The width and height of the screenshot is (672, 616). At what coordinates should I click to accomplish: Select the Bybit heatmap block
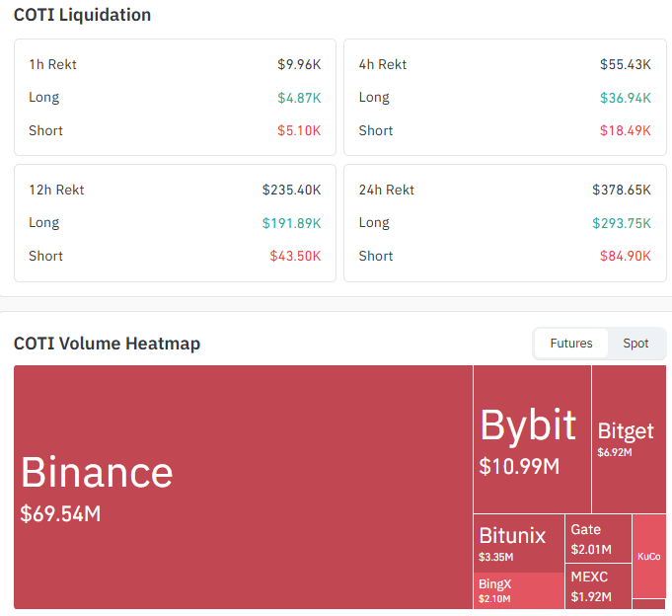532,439
